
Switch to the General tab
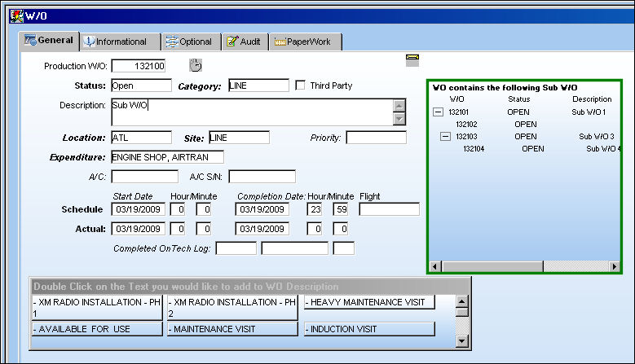click(49, 41)
